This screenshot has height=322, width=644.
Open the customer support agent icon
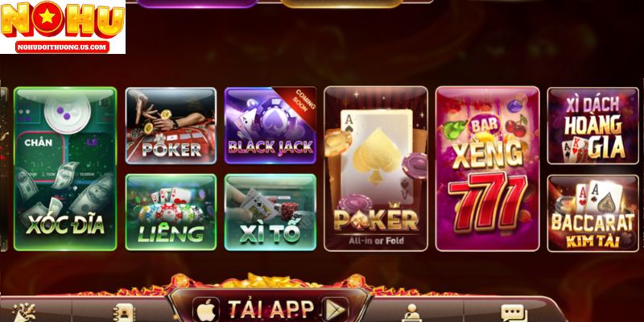[412, 313]
